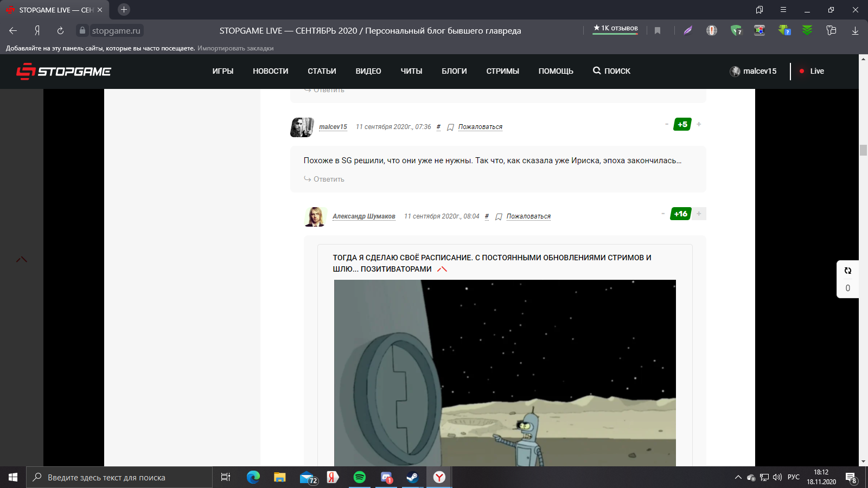Open the green stacked chevrons extension
868x488 pixels.
807,30
